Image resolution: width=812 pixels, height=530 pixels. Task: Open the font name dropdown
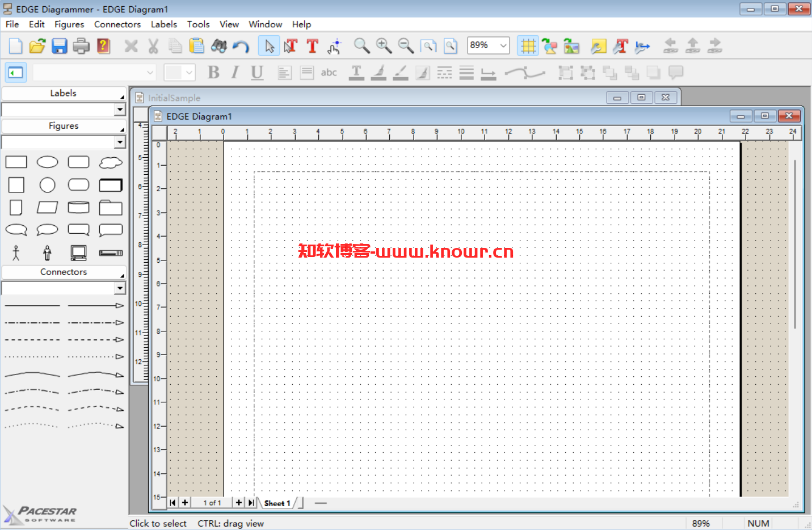pyautogui.click(x=150, y=73)
